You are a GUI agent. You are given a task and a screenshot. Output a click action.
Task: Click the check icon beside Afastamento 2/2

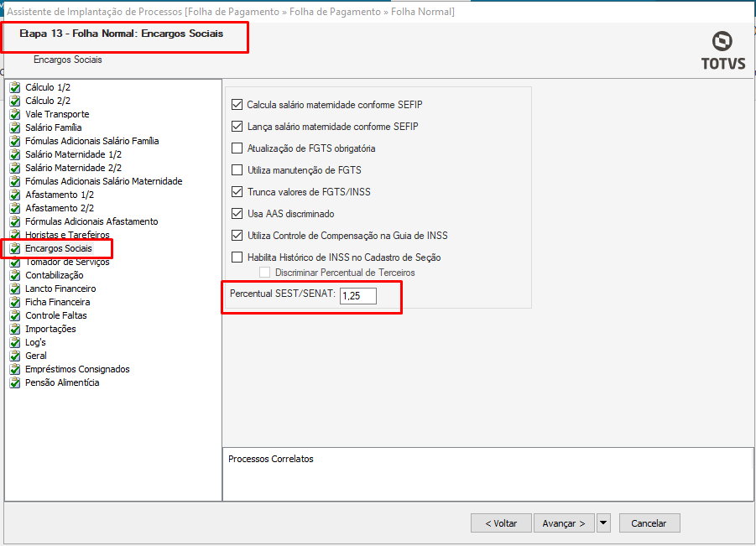(15, 208)
